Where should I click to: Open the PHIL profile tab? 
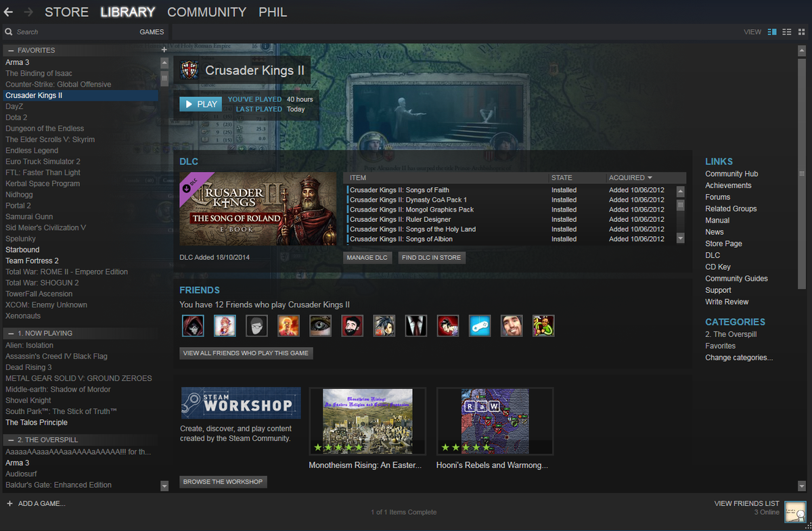273,12
